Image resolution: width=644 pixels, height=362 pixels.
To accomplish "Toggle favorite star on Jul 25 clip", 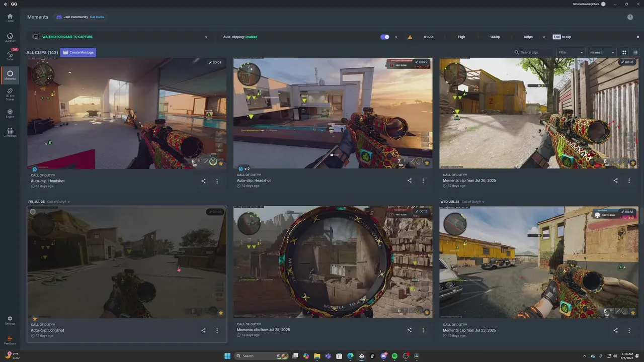I will pos(427,312).
